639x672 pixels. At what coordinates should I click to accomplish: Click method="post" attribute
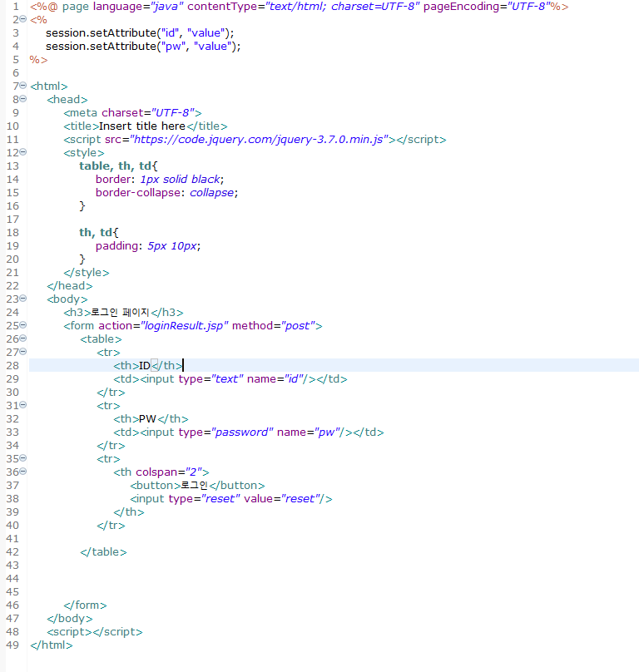click(x=274, y=326)
